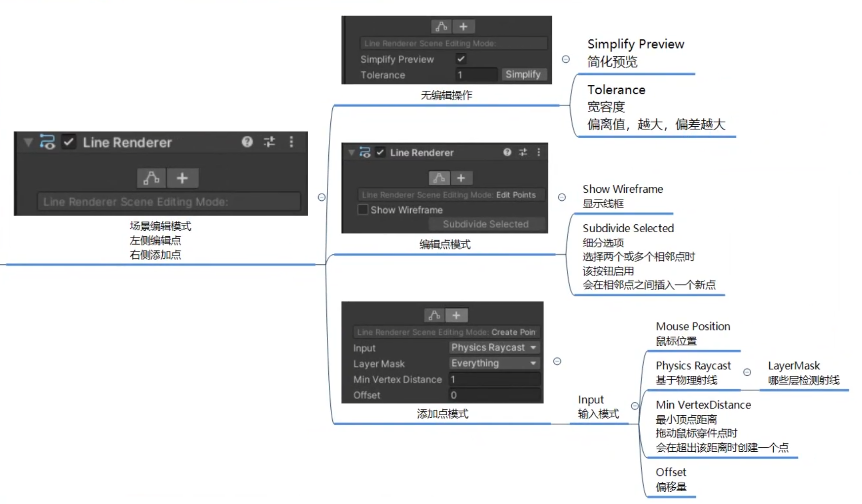Collapse the add points mode mind map node

[x=557, y=361]
